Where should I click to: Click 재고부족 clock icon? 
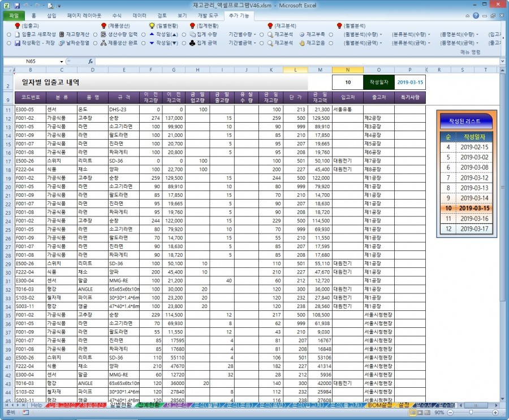tap(302, 34)
